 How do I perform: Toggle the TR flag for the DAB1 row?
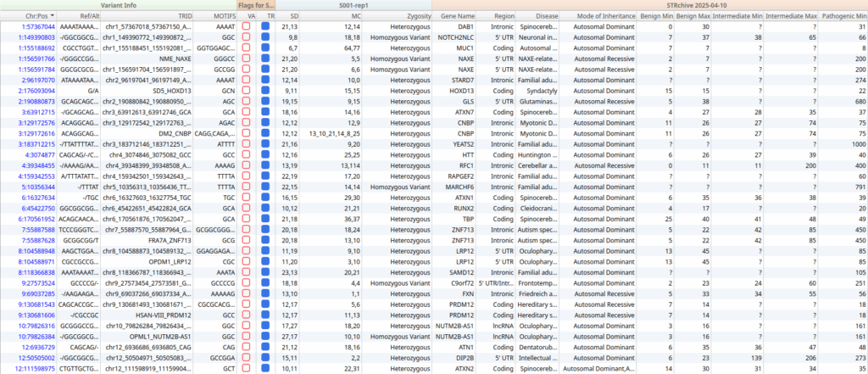265,26
